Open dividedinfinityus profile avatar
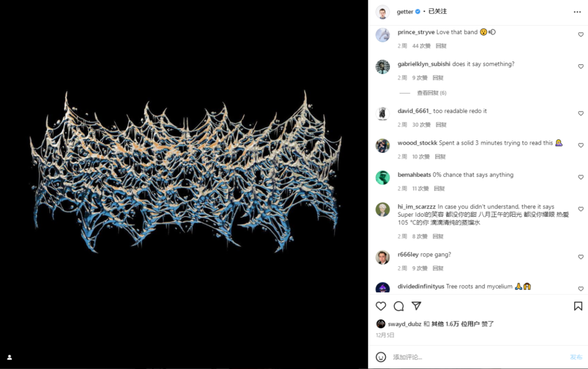588x369 pixels. click(383, 288)
